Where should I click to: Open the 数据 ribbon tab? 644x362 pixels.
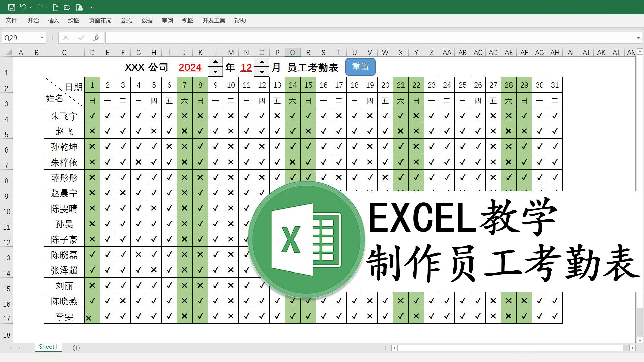[147, 20]
